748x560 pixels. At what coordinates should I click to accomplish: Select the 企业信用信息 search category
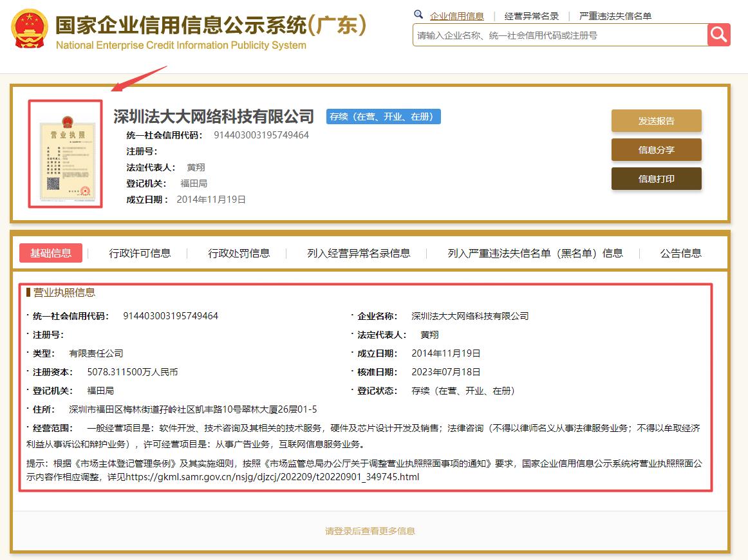click(x=456, y=16)
